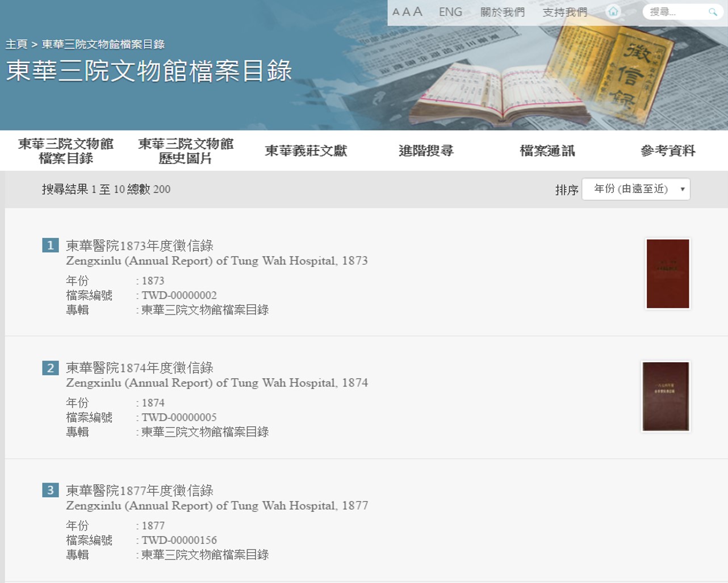Open Zengxinlu of Tung Wah Hospital, 1873 title
728x583 pixels.
[x=217, y=261]
